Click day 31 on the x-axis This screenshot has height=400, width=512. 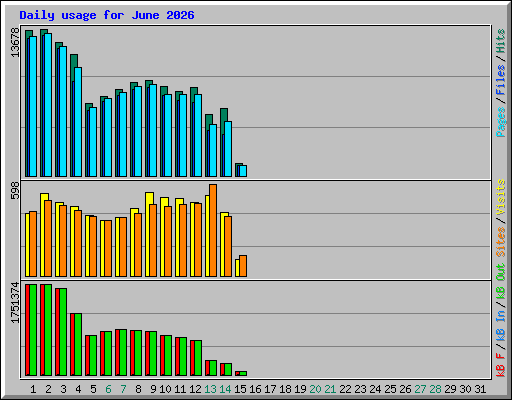(x=480, y=389)
